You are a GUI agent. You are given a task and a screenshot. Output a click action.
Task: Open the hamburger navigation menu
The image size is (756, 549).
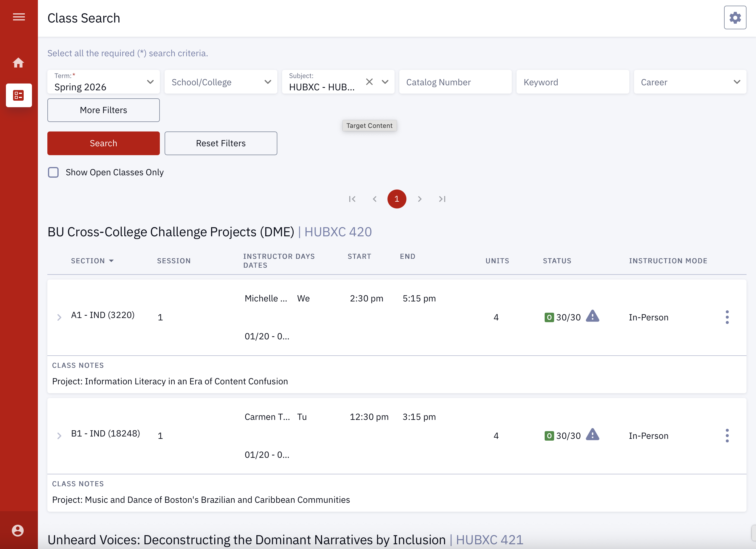19,17
